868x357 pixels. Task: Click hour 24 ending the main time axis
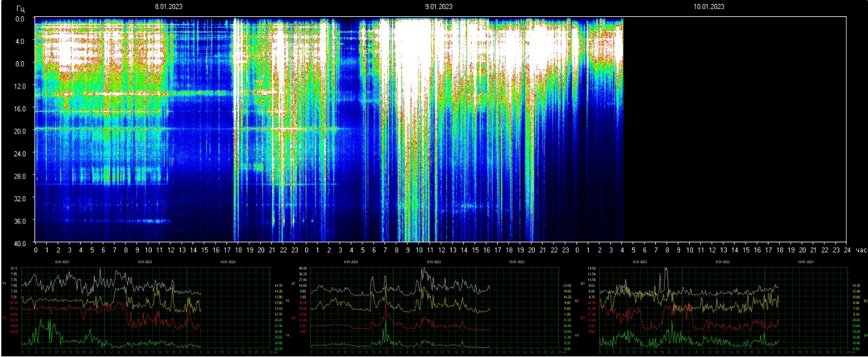[x=847, y=250]
